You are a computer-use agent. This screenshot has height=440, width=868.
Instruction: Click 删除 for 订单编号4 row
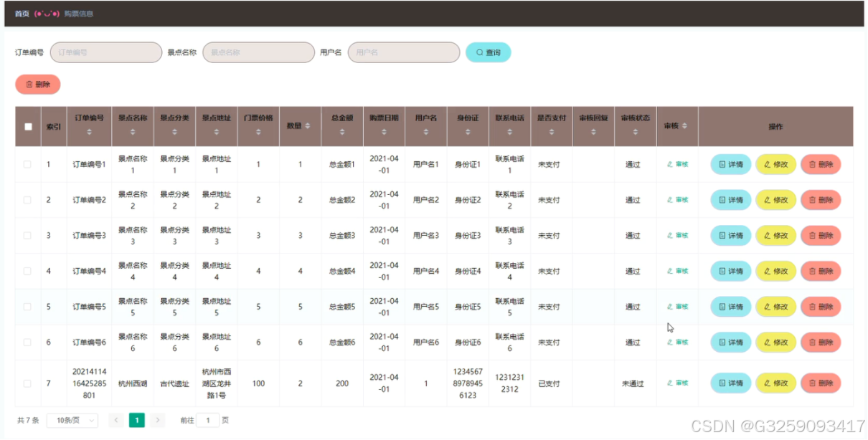click(x=821, y=271)
